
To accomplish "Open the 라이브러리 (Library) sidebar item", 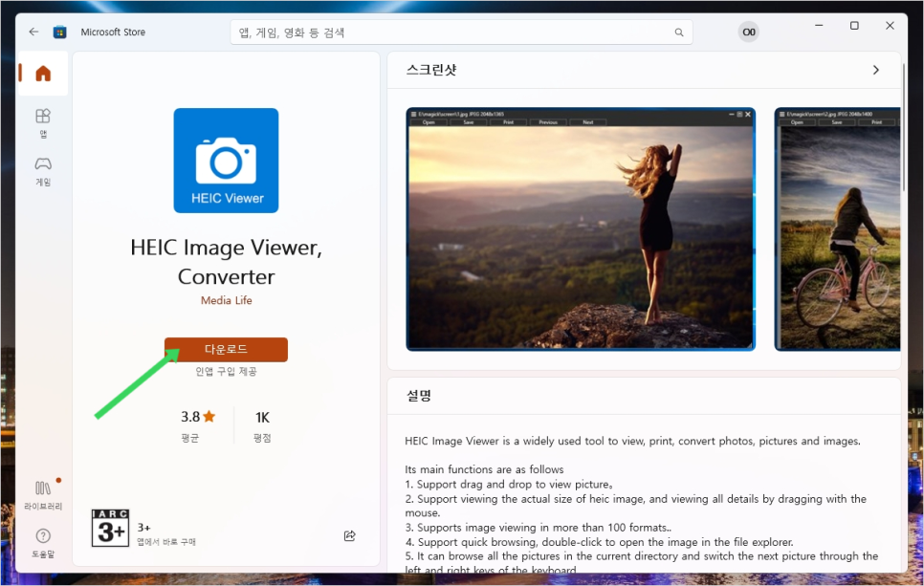I will tap(43, 495).
